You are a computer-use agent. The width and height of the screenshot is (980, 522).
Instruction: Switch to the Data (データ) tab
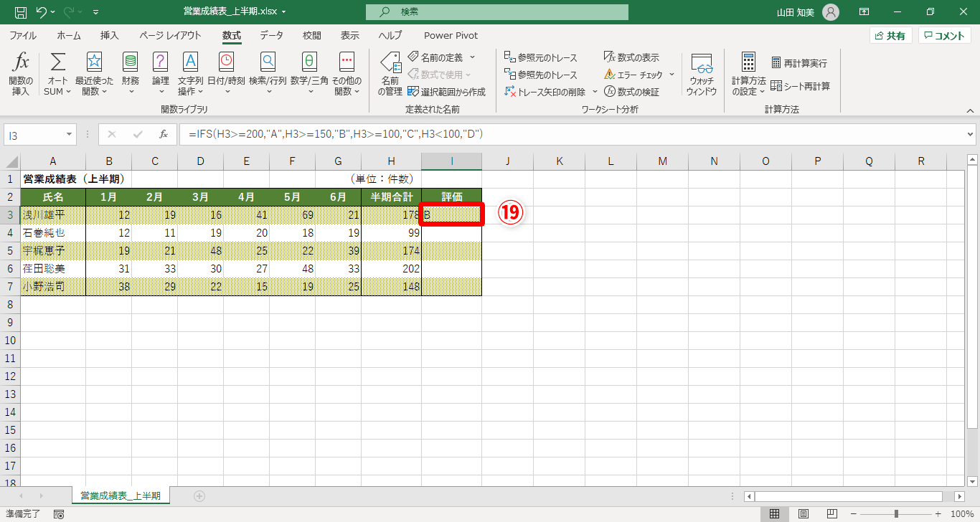[x=272, y=35]
